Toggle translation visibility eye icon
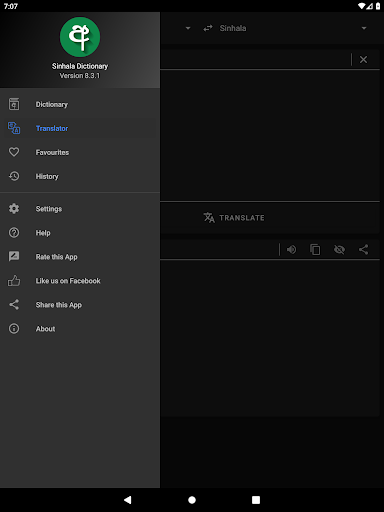Viewport: 384px width, 512px height. pyautogui.click(x=339, y=249)
